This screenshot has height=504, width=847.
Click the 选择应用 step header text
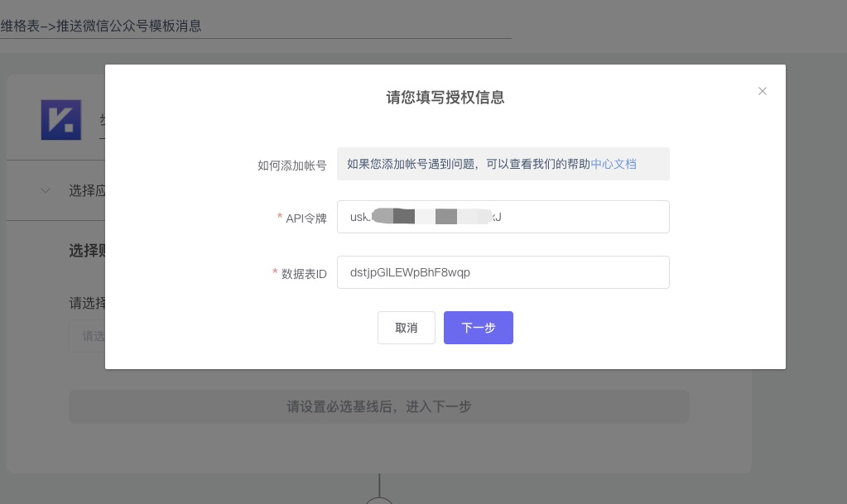point(86,190)
